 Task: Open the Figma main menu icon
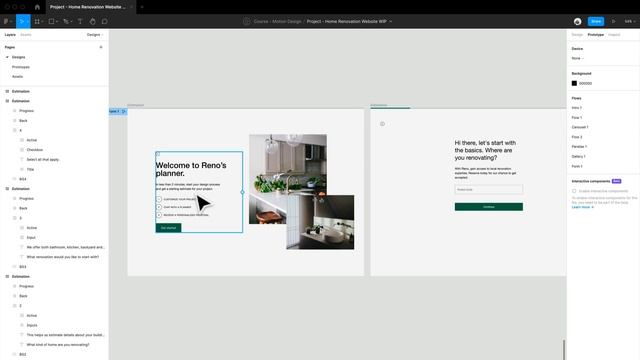6,21
